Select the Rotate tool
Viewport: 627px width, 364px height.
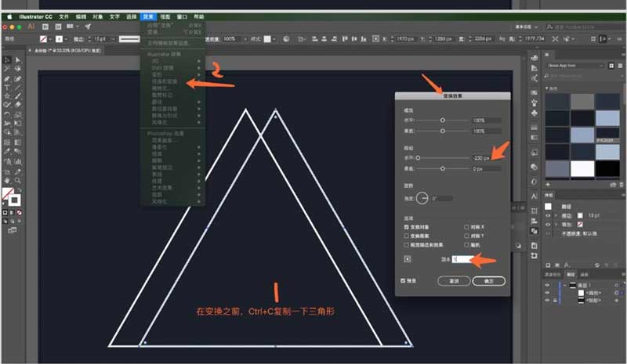[x=7, y=114]
